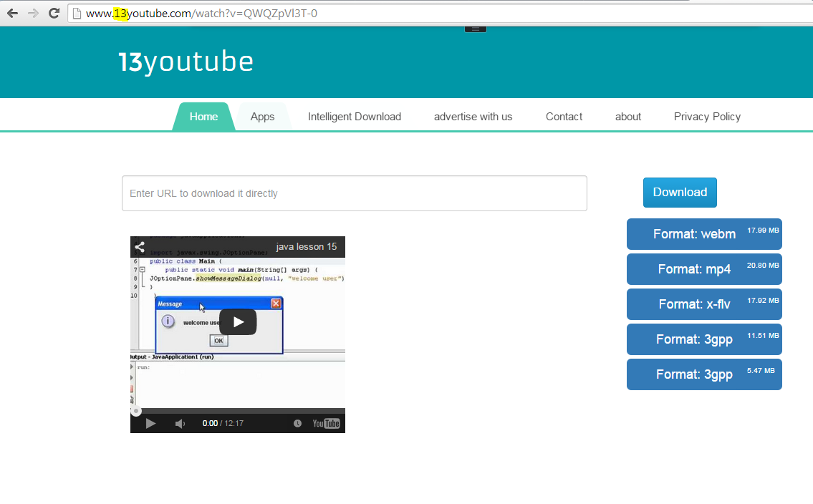Click the java lesson 15 video title

[307, 246]
